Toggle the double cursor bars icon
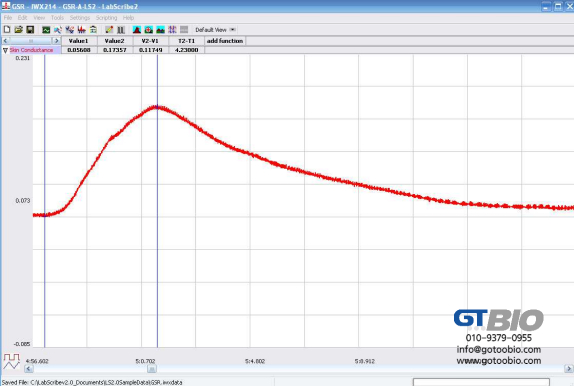 [120, 30]
